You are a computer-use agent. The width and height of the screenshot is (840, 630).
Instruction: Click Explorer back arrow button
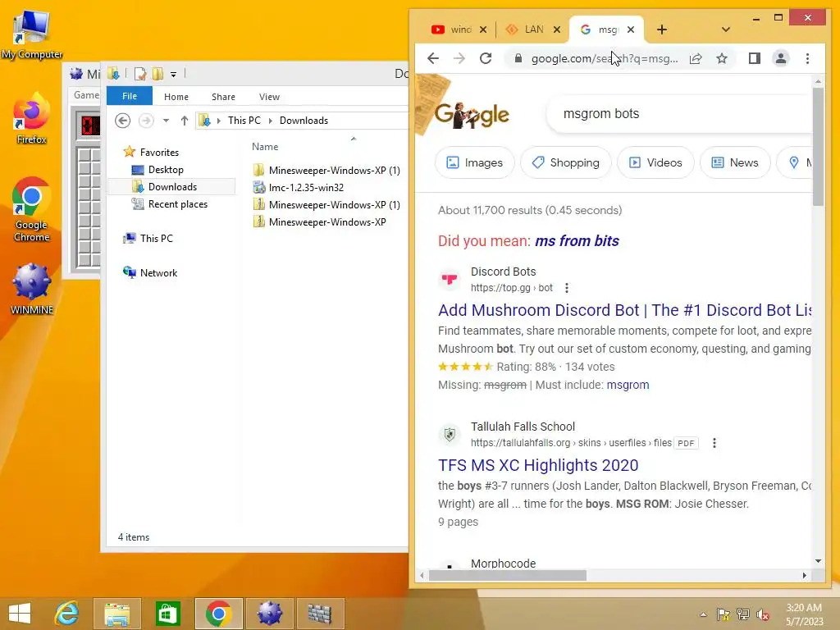tap(123, 121)
